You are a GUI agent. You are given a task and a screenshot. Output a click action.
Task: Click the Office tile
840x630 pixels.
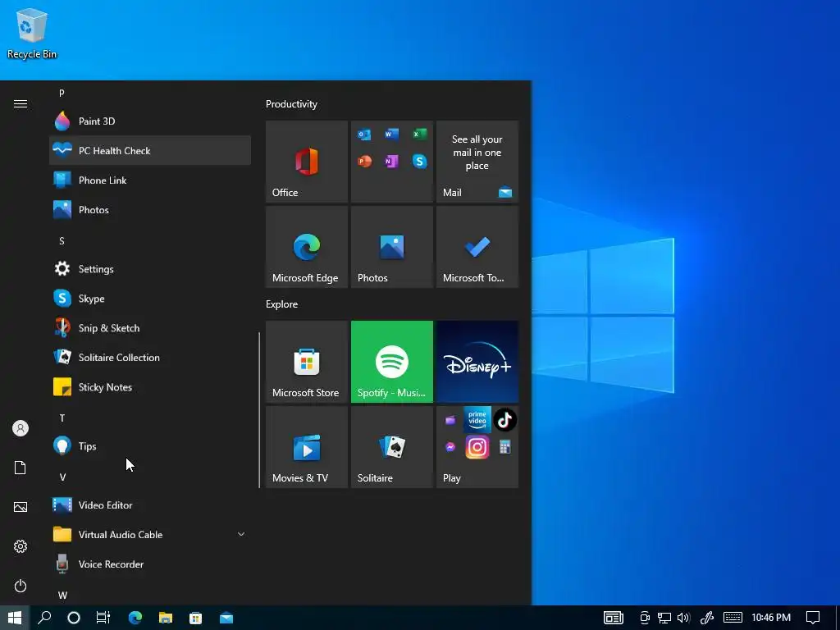tap(307, 162)
